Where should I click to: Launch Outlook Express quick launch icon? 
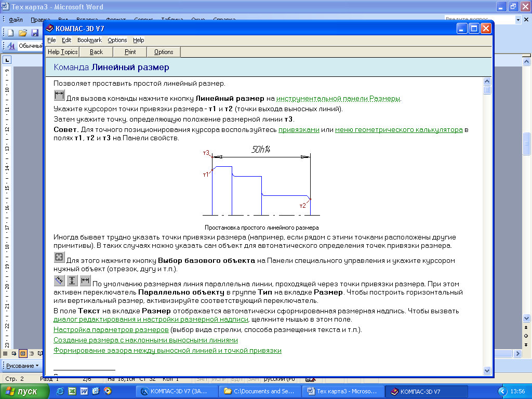(x=96, y=391)
